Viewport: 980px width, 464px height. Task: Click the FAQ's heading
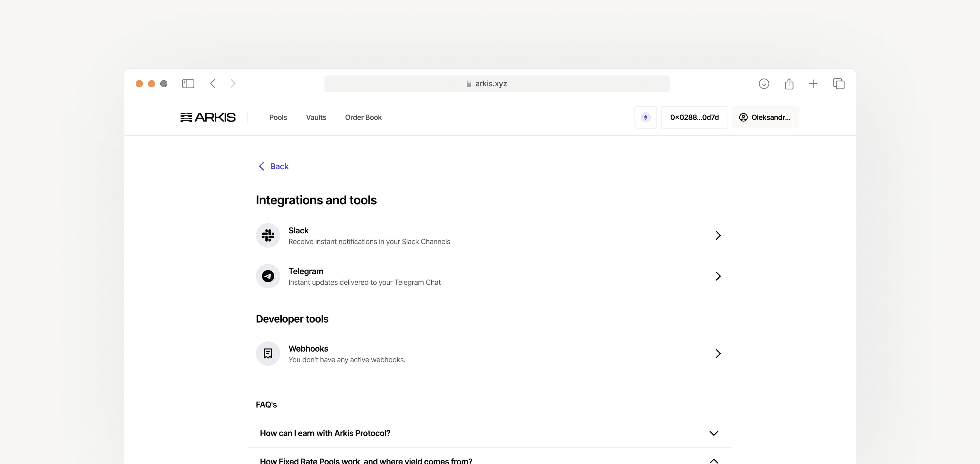coord(266,405)
